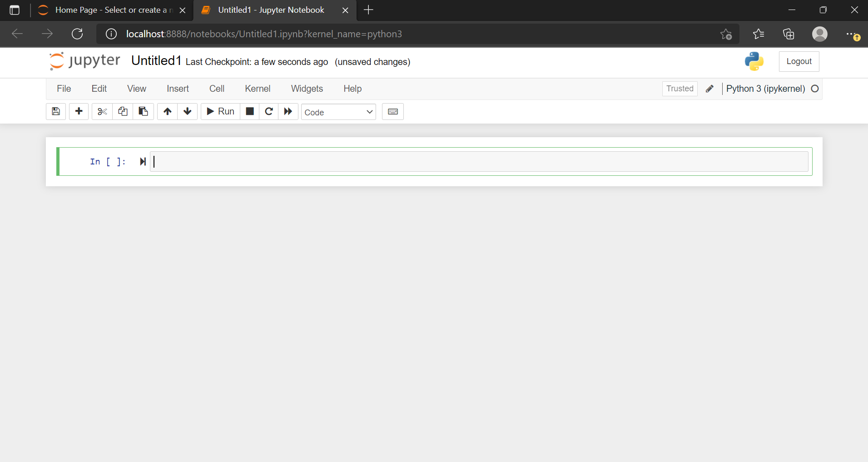The image size is (868, 462).
Task: Click the kernel idle circle indicator
Action: pyautogui.click(x=815, y=89)
